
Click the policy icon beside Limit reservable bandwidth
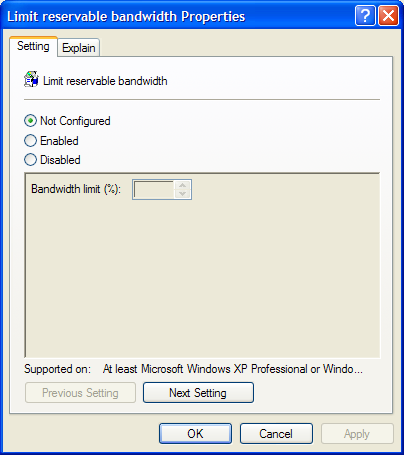(31, 79)
